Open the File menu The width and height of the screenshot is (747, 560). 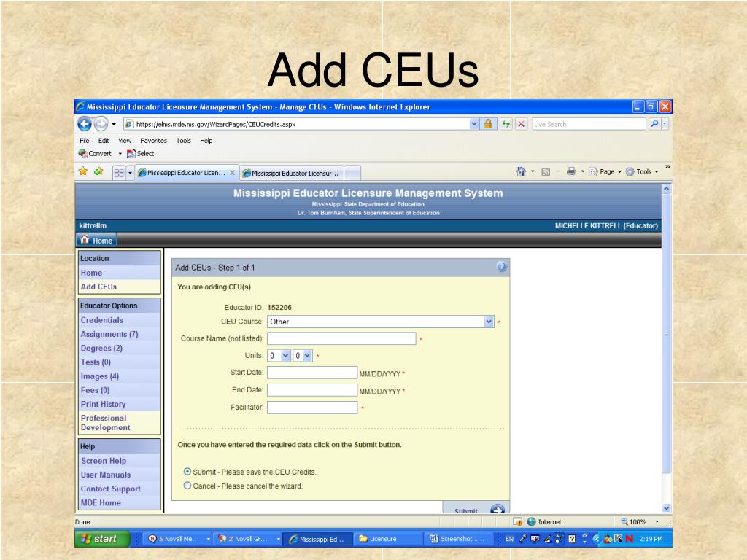pyautogui.click(x=85, y=141)
